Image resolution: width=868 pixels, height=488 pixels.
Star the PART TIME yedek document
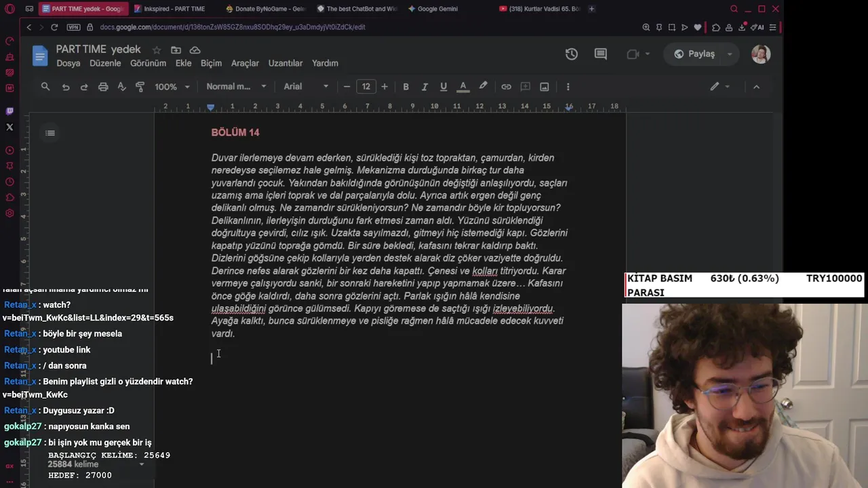click(157, 50)
